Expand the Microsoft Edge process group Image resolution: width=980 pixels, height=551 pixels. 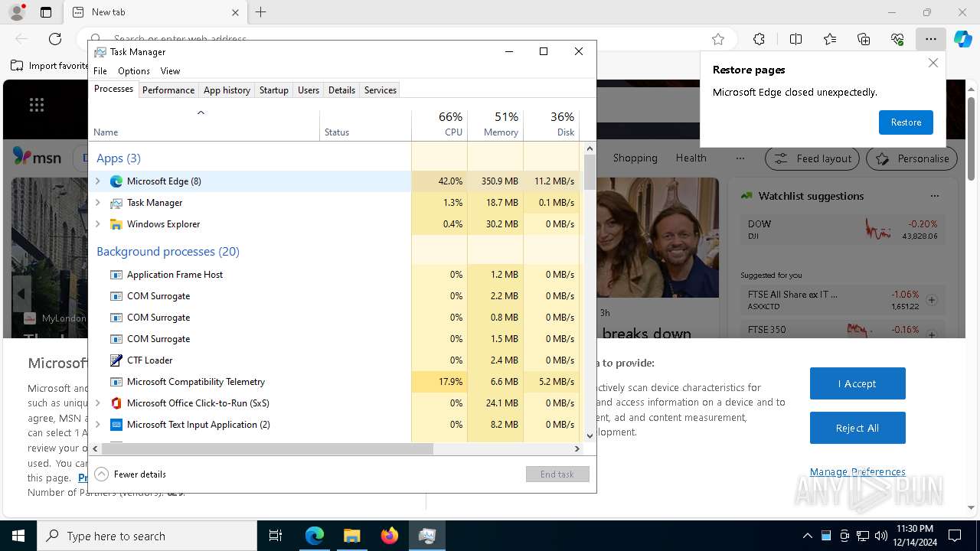click(x=98, y=181)
